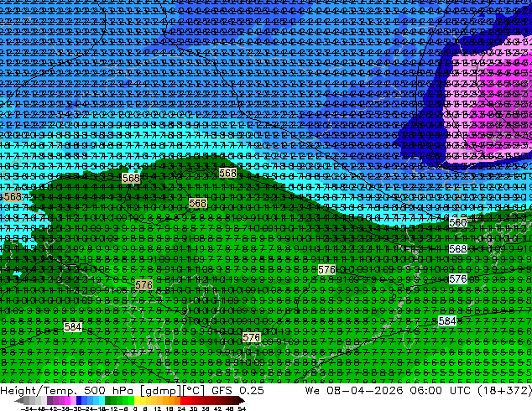Click the "[°C]" temperature unit label
Screen dimensions: 532x411
[x=195, y=391]
